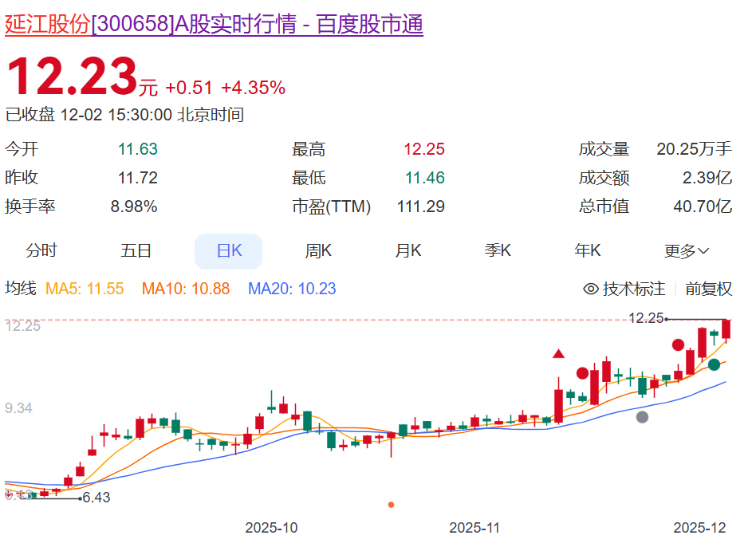Click the 12.25 high price annotation on chart

pyautogui.click(x=646, y=318)
